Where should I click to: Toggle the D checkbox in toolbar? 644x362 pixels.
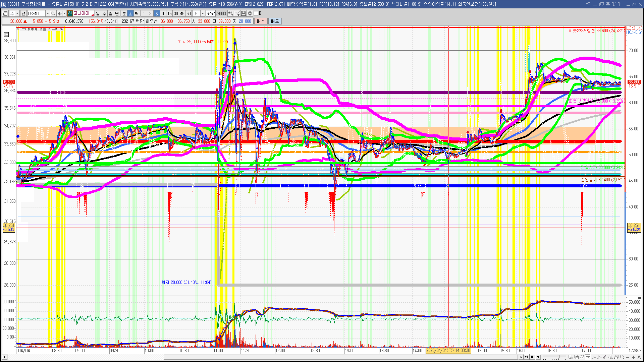pyautogui.click(x=256, y=13)
